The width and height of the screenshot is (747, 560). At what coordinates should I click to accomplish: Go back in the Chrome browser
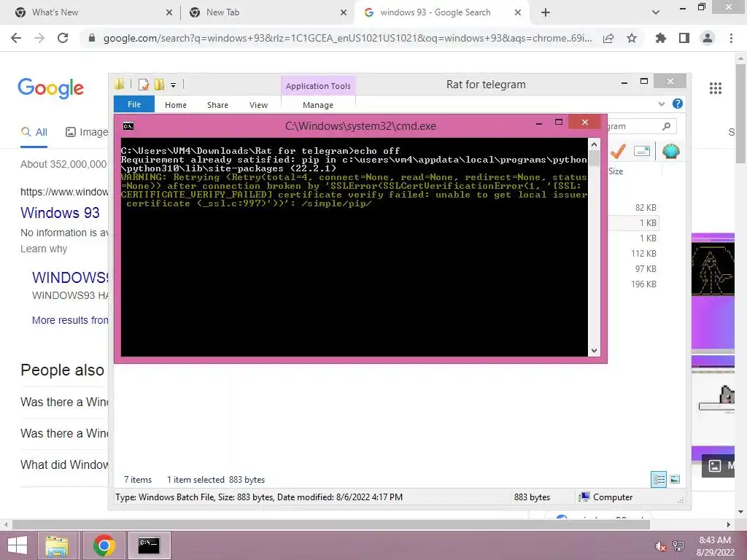pyautogui.click(x=16, y=38)
